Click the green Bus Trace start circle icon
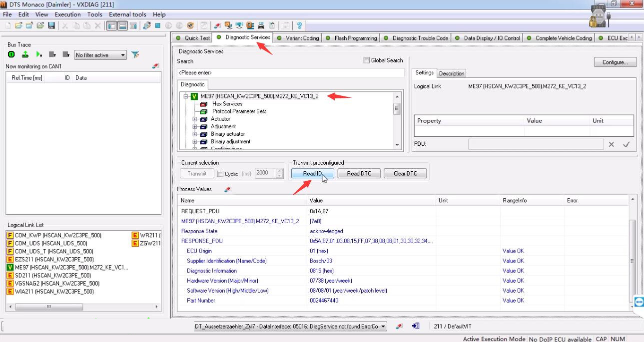 tap(11, 55)
